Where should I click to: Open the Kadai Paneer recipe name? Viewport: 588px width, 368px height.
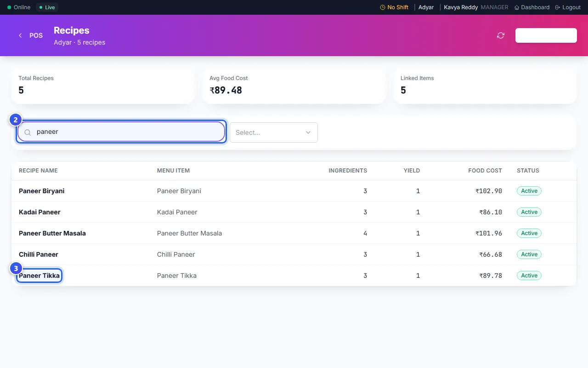point(40,212)
